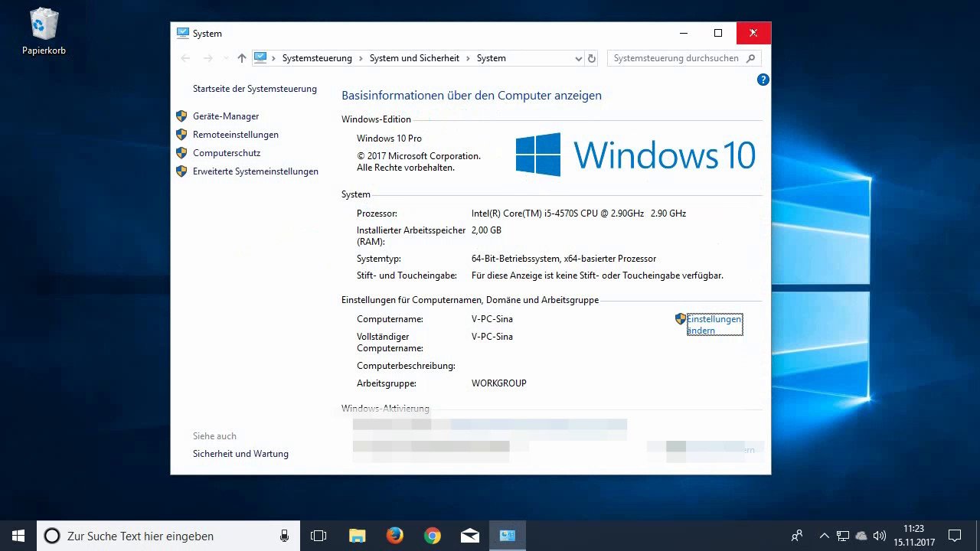980x551 pixels.
Task: Expand chevron after Systemsteuerung breadcrumb
Action: (361, 58)
